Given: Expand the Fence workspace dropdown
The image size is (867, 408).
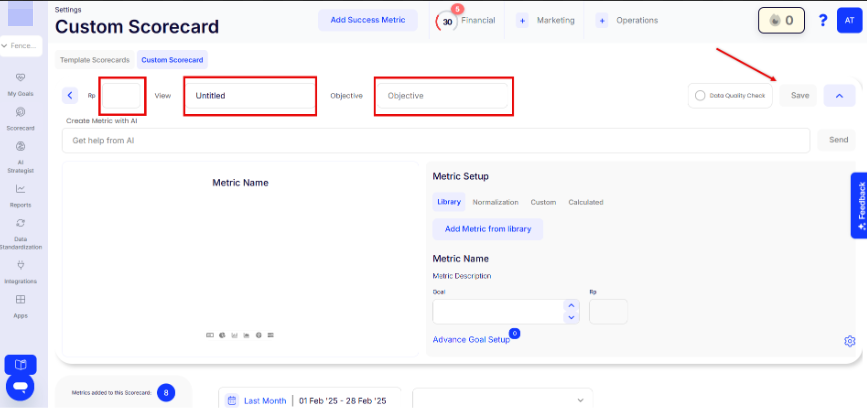Looking at the screenshot, I should click(21, 46).
